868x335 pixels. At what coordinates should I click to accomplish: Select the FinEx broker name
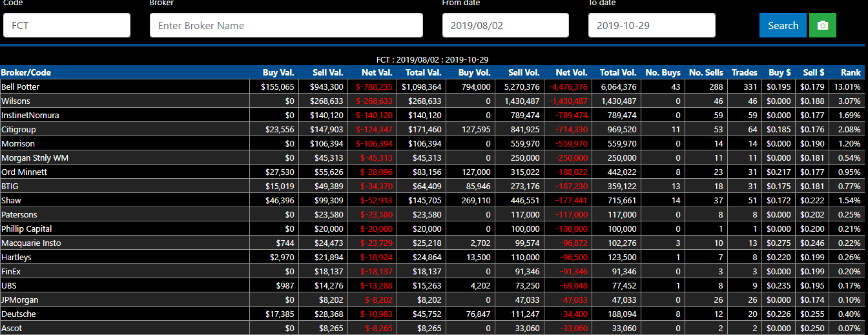12,271
